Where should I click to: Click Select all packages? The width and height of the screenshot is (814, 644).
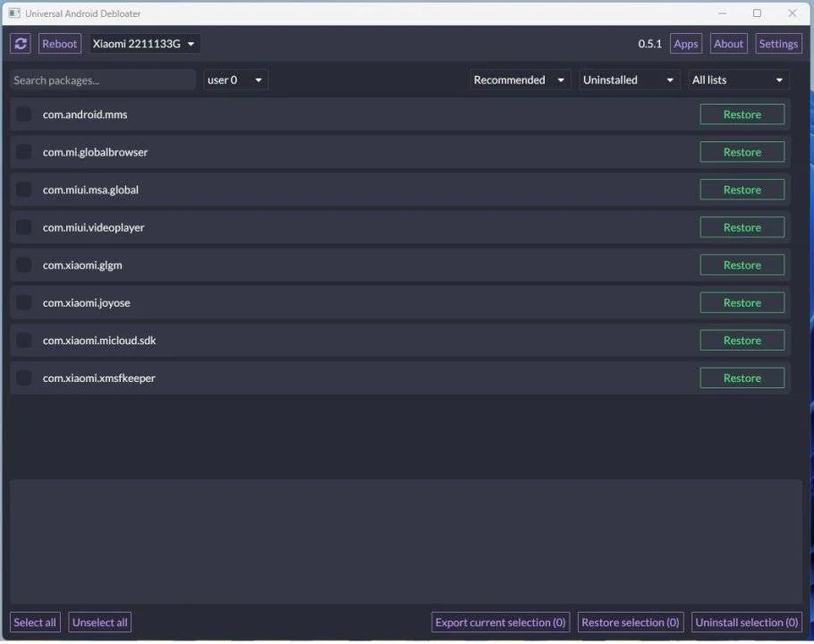click(35, 623)
